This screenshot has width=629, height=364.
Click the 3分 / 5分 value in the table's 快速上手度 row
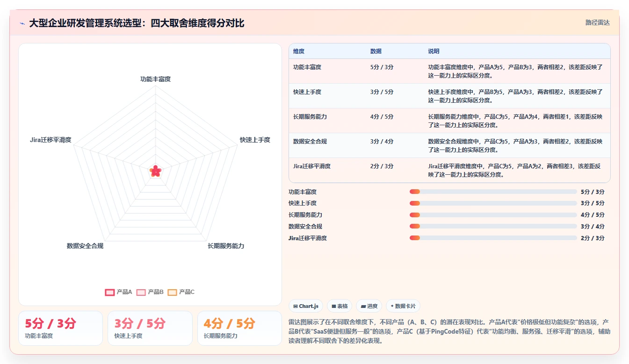pyautogui.click(x=382, y=92)
